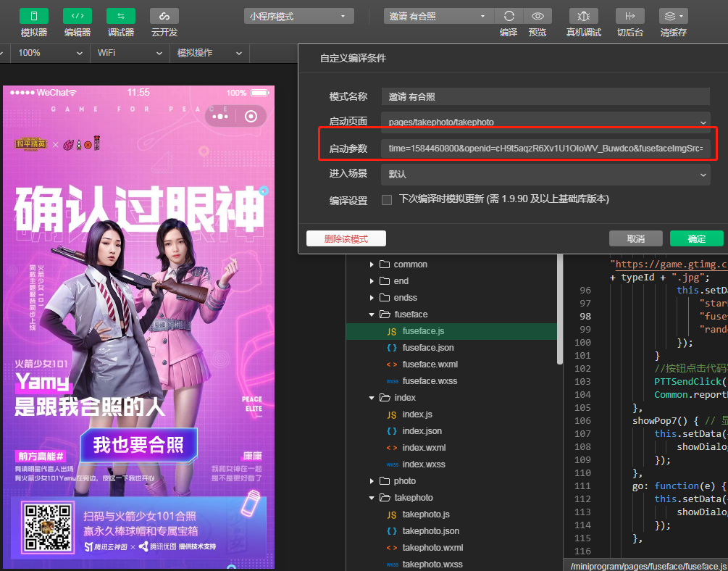Viewport: 728px width, 571px height.
Task: Click the 编译 compile refresh icon
Action: point(509,16)
